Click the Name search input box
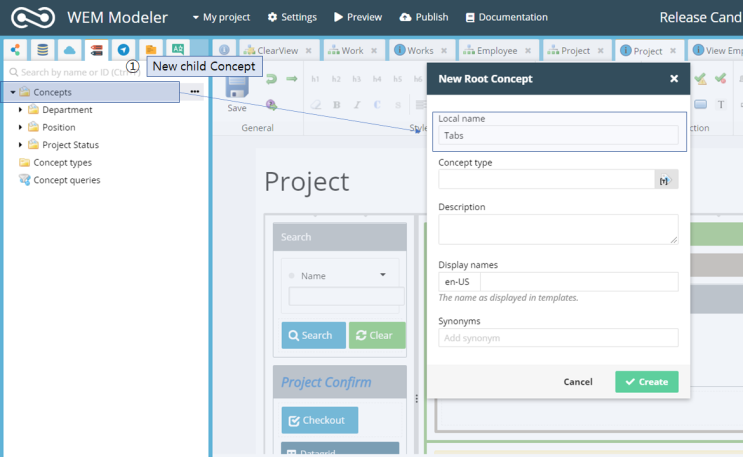The width and height of the screenshot is (743, 457). [x=346, y=296]
